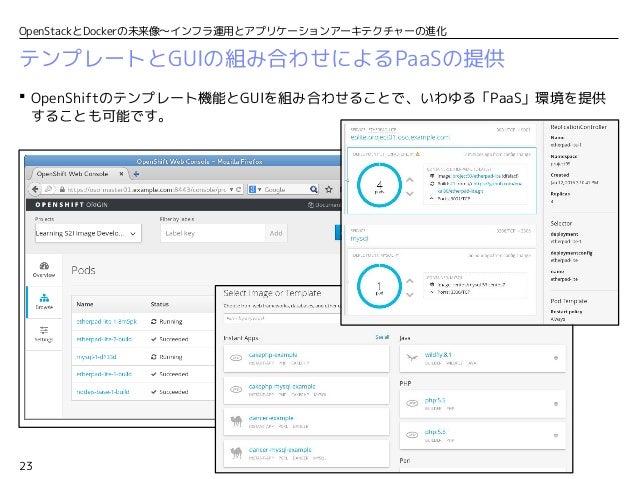Scale up the 4-pod etherpad deployment
This screenshot has height=479, width=638.
pyautogui.click(x=410, y=180)
